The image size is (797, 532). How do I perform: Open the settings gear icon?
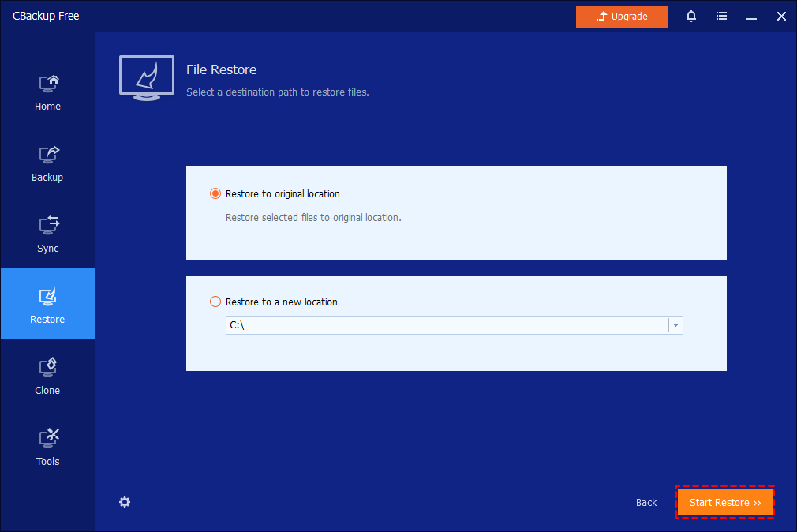125,502
